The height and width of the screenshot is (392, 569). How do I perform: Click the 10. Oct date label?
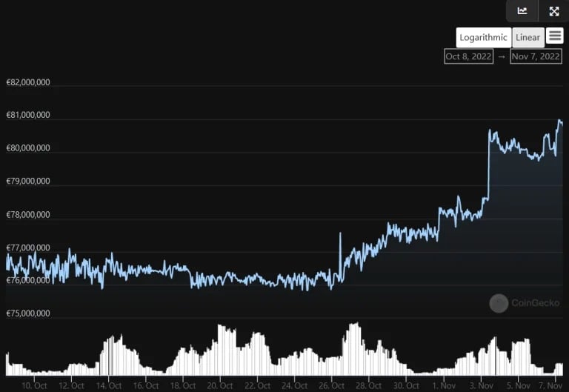34,385
